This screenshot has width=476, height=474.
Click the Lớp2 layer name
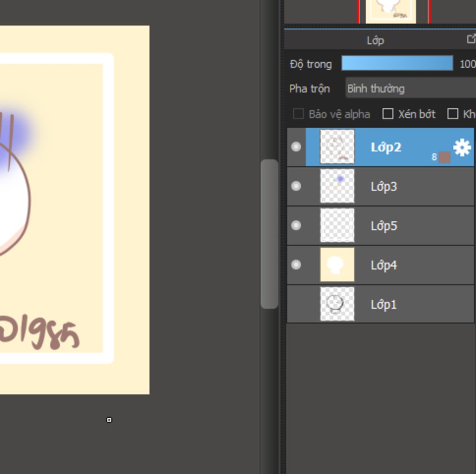pyautogui.click(x=386, y=147)
